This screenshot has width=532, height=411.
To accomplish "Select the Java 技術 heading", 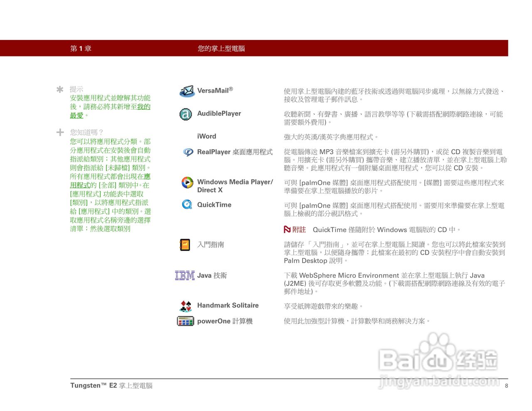I will [212, 276].
